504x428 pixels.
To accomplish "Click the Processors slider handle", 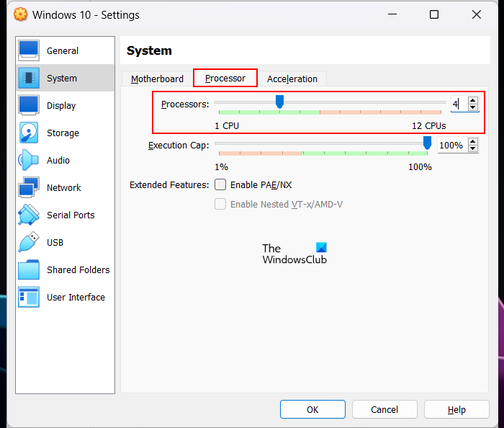I will [x=279, y=102].
